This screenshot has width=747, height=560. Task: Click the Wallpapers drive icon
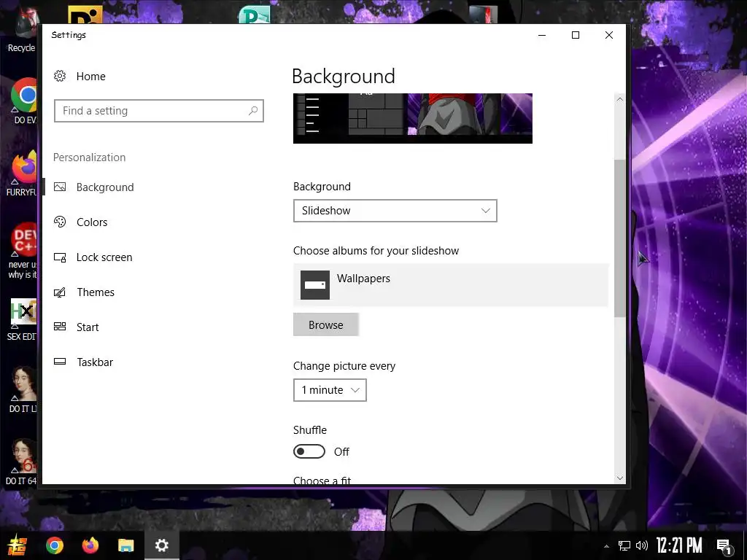click(315, 285)
